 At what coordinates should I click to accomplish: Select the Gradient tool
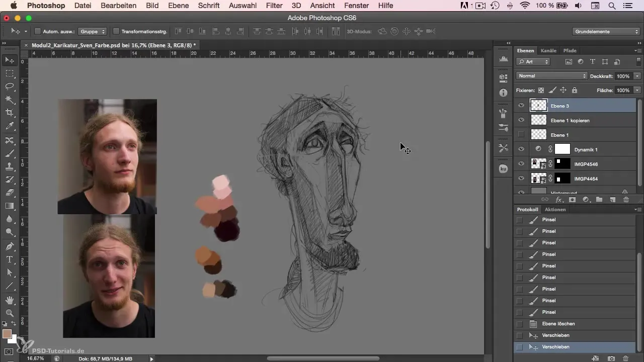click(x=10, y=206)
